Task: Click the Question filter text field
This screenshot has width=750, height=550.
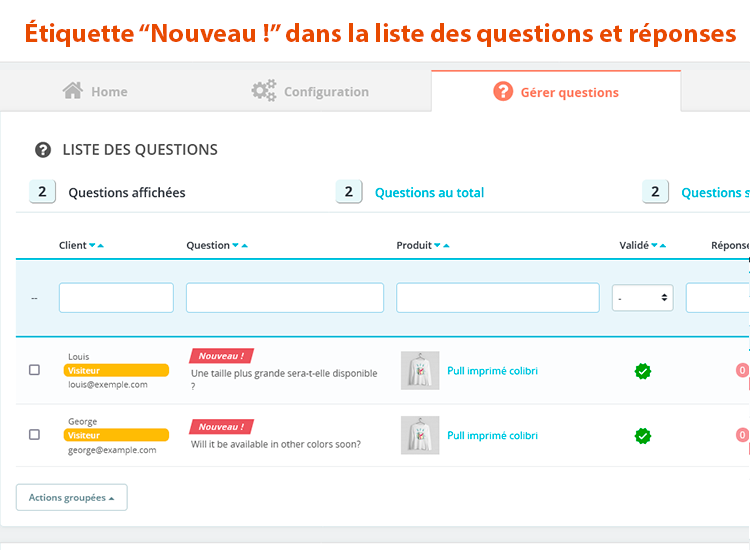Action: [x=285, y=298]
